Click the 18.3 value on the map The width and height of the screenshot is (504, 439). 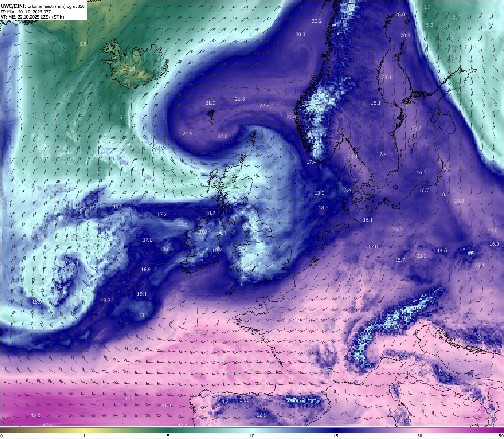(x=221, y=233)
